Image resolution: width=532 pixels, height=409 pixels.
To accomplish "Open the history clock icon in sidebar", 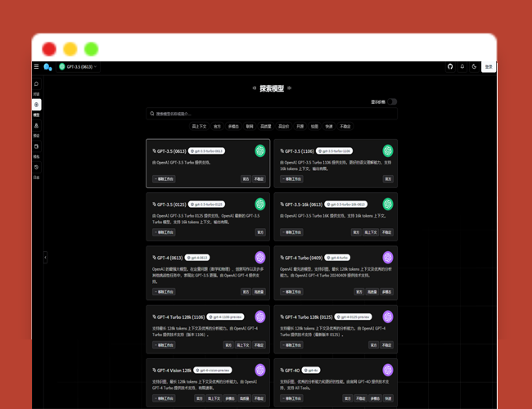I will pos(36,167).
